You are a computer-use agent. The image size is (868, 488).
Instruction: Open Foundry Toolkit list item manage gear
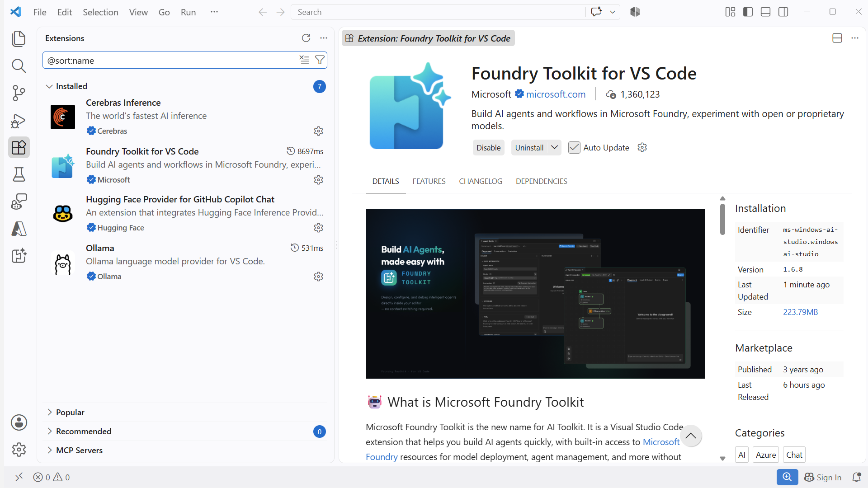[x=318, y=180]
